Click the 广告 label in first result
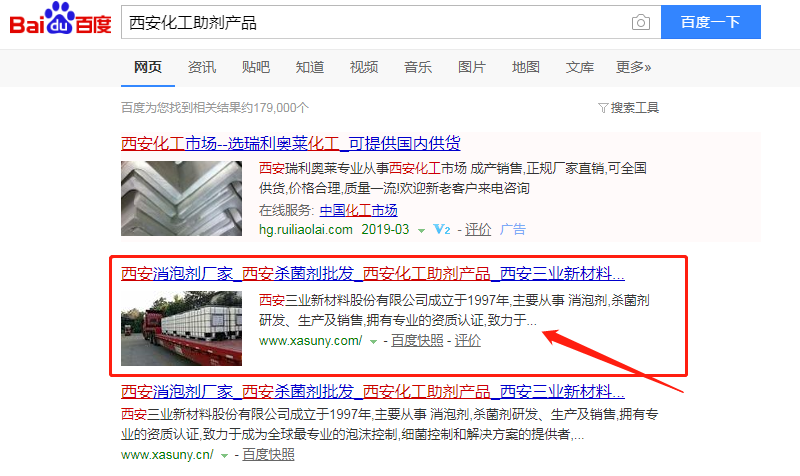 pyautogui.click(x=512, y=230)
